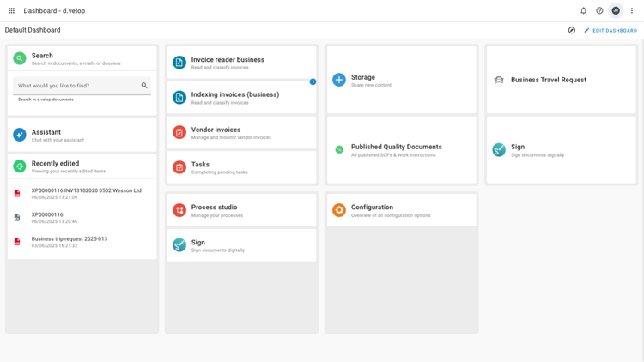Click 'Search in d.velop documents' hint text
The image size is (644, 362).
46,100
